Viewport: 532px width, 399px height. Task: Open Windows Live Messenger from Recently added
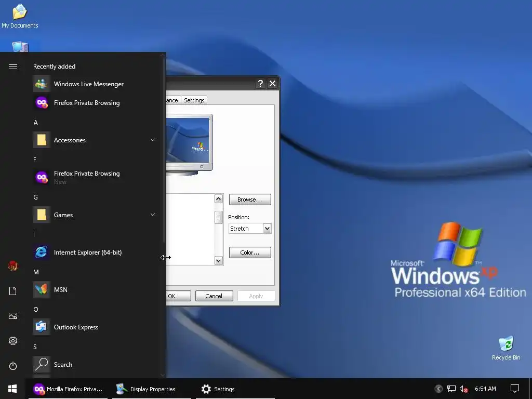coord(95,84)
